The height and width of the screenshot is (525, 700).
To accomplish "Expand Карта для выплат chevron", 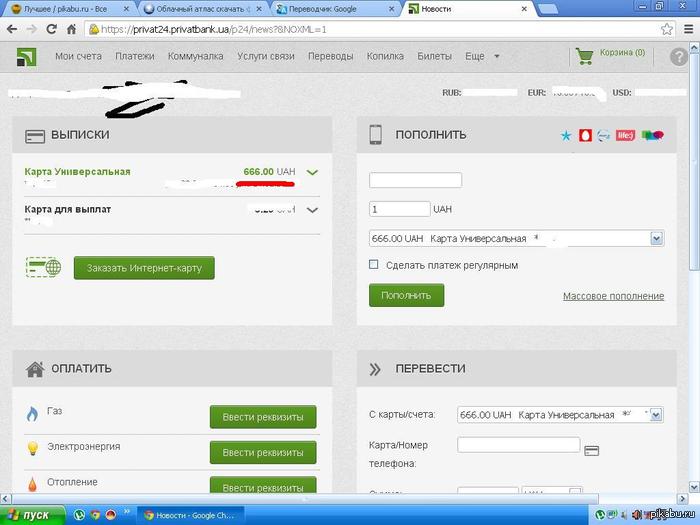I will [313, 210].
